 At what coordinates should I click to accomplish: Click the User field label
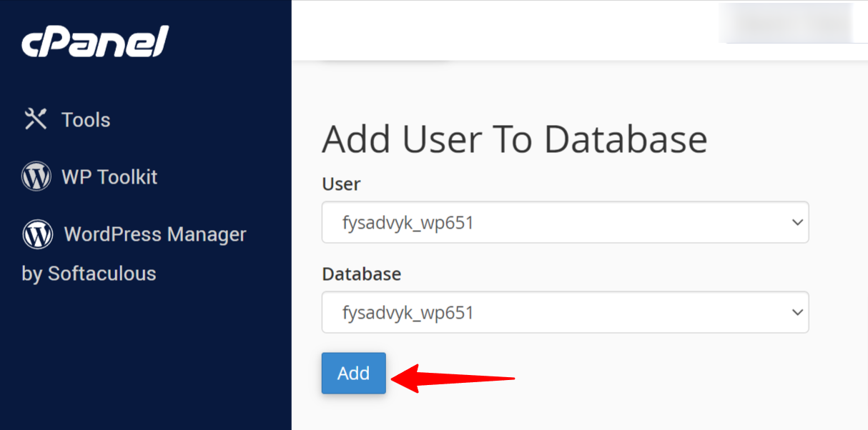coord(340,184)
